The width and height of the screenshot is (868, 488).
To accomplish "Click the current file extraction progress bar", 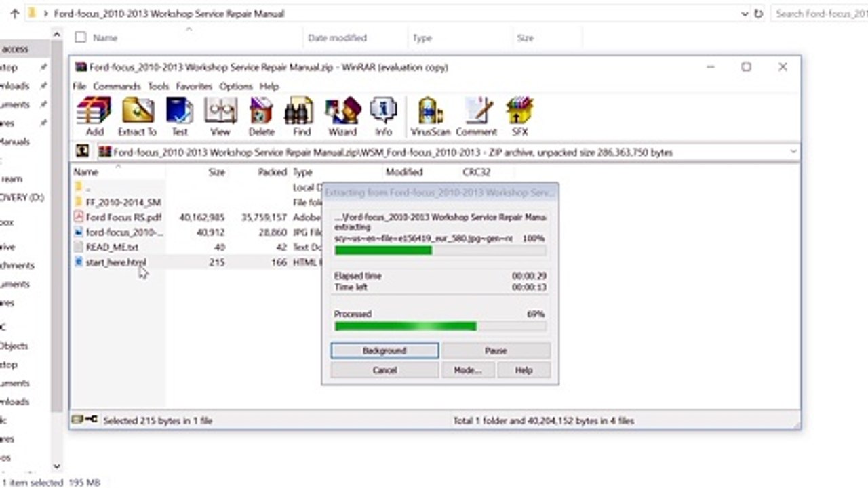I will tap(440, 251).
